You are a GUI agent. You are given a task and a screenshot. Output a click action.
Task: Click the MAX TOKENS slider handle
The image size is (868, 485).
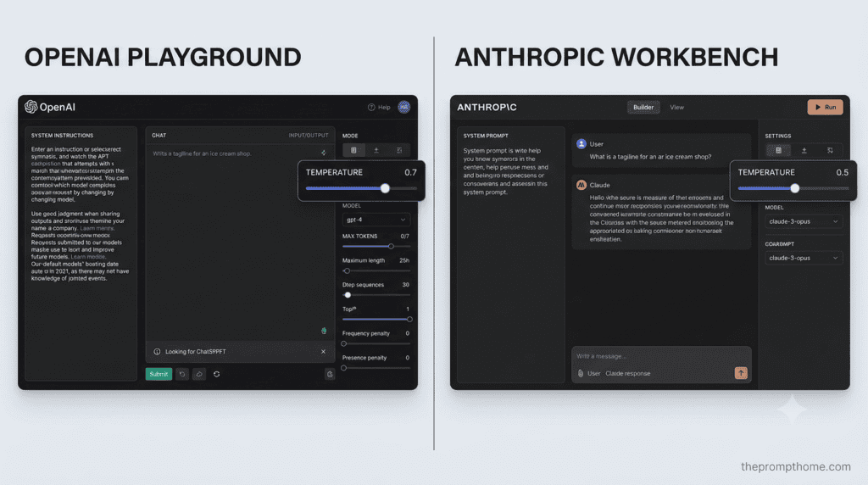pyautogui.click(x=391, y=247)
